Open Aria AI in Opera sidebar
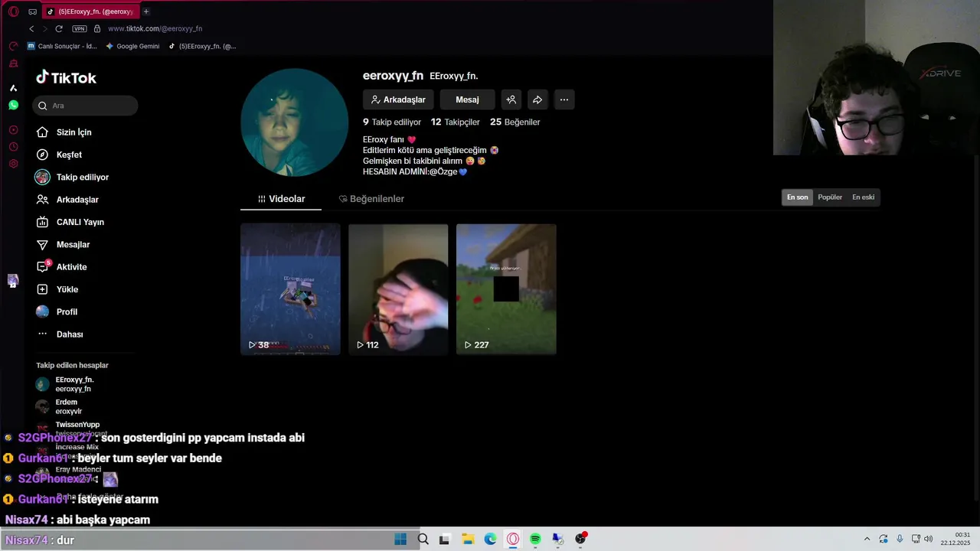 [13, 88]
